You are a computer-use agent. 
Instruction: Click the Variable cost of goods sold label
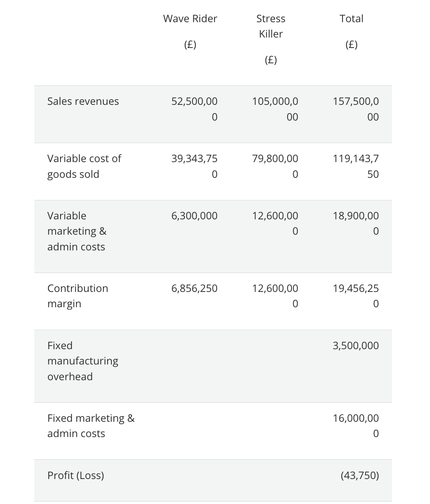click(84, 166)
